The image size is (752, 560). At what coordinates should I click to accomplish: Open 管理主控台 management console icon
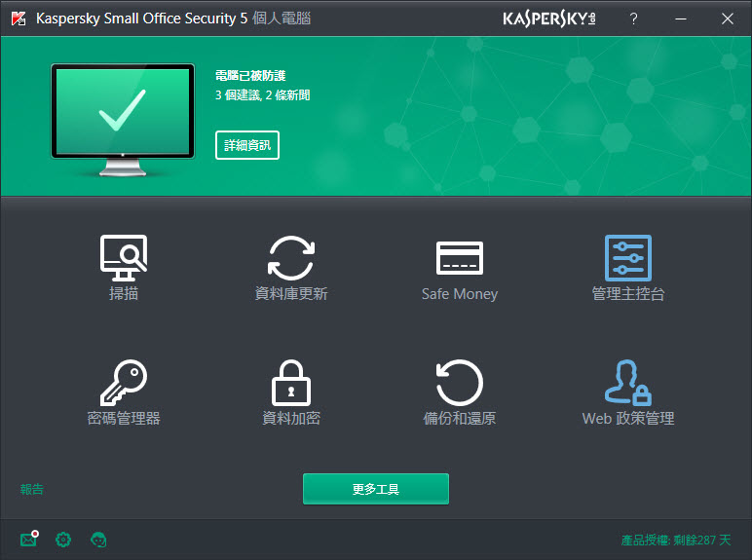(x=627, y=258)
